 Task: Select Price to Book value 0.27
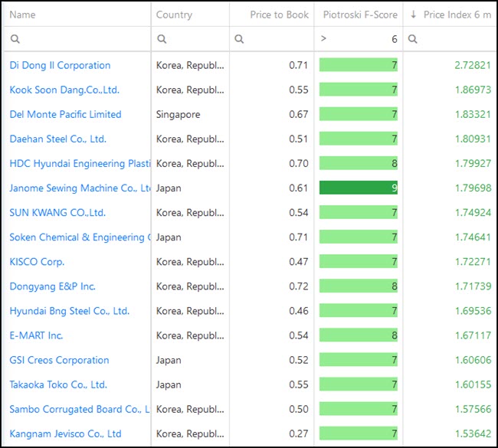(x=299, y=433)
